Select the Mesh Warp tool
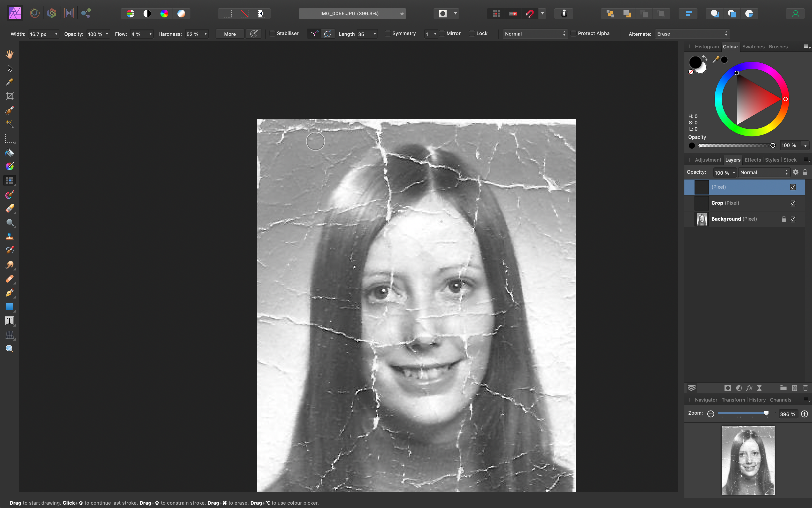 10,335
